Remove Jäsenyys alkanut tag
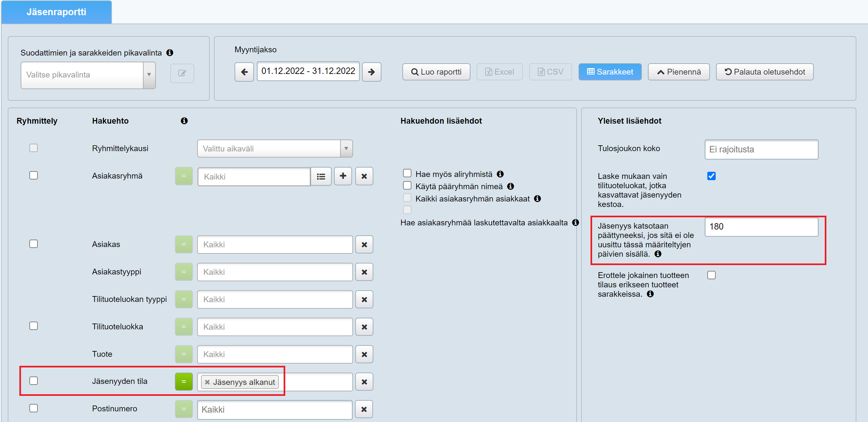 click(x=207, y=382)
